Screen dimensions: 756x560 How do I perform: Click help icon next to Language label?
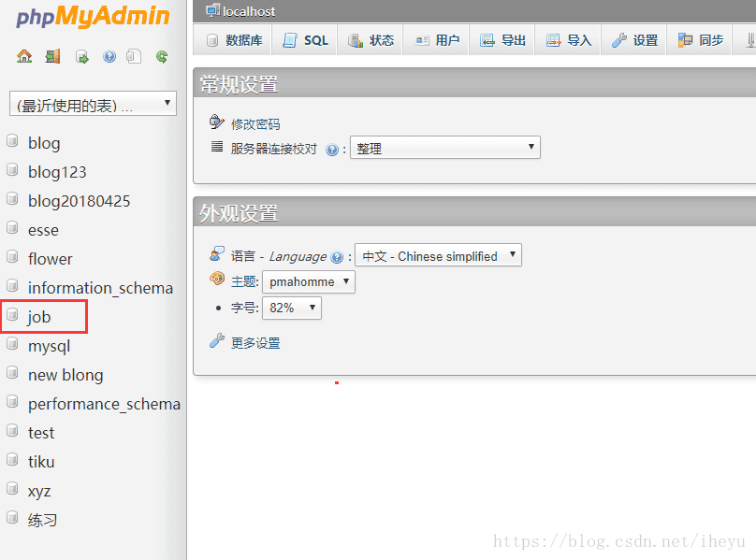pos(337,257)
